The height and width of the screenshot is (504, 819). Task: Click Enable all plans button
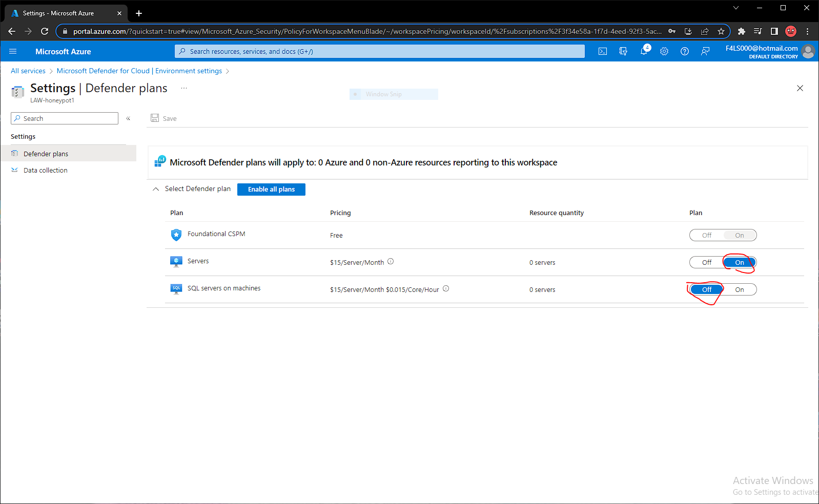tap(271, 190)
